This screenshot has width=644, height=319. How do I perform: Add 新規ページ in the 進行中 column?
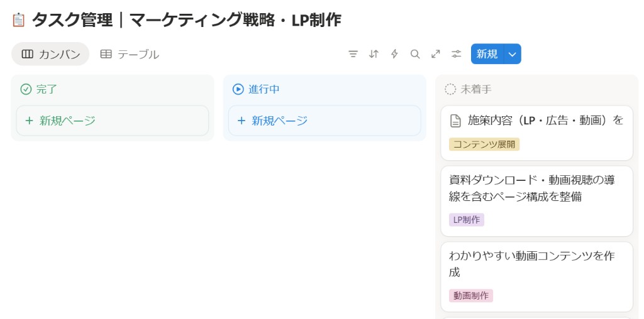click(325, 121)
